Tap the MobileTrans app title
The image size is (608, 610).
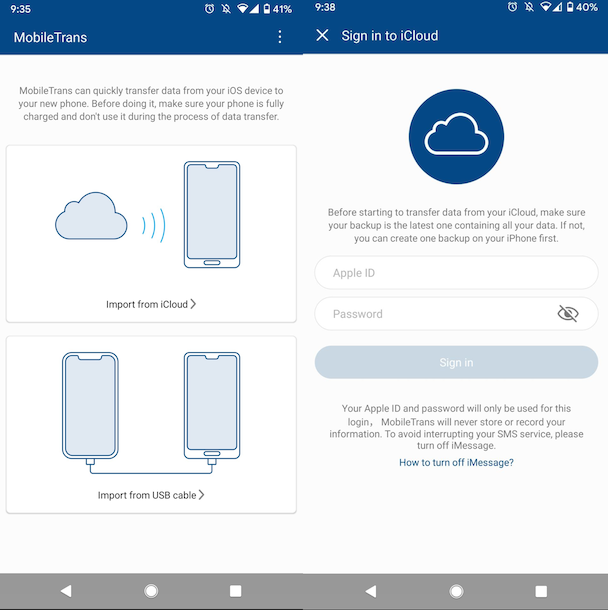(x=51, y=37)
